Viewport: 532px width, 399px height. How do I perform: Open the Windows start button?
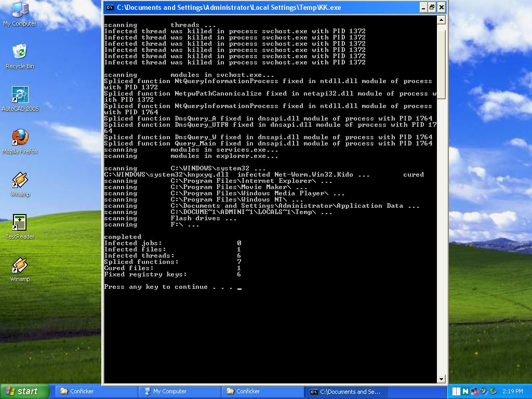click(x=24, y=391)
